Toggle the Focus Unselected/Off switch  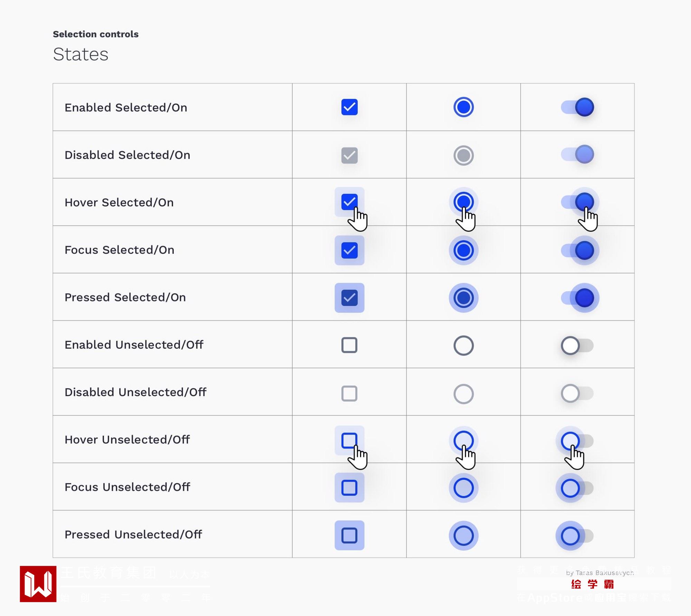(x=577, y=488)
